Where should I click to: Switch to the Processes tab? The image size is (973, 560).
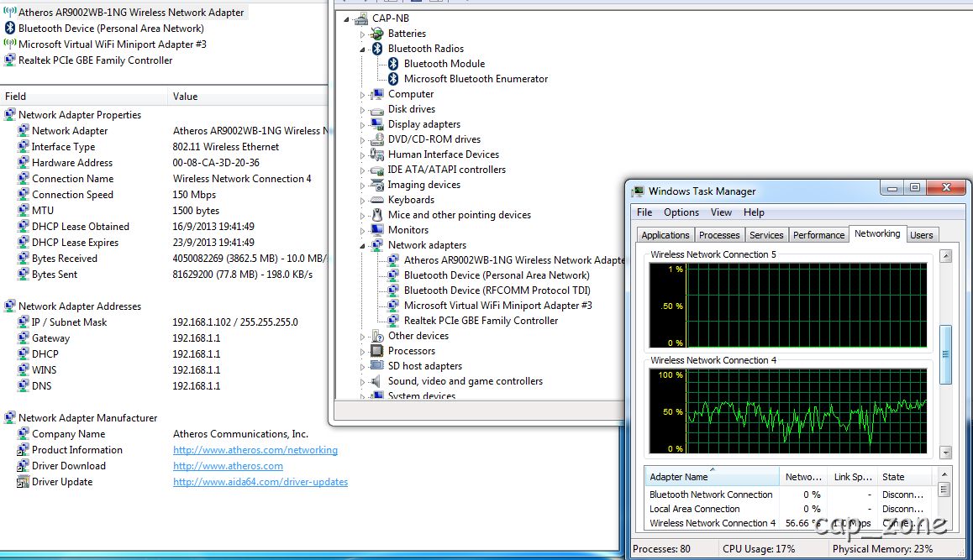tap(719, 235)
